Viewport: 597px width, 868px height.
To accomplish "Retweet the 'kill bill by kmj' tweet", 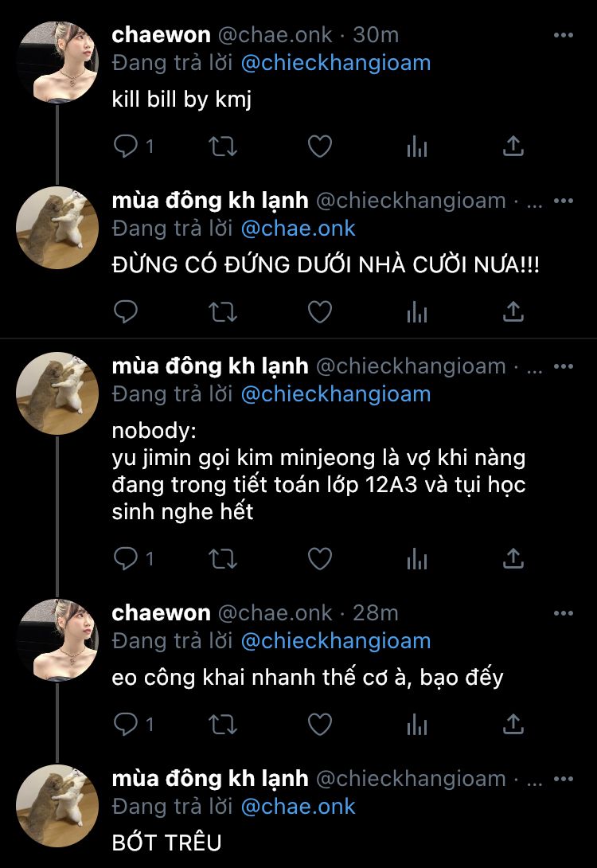I will coord(222,147).
